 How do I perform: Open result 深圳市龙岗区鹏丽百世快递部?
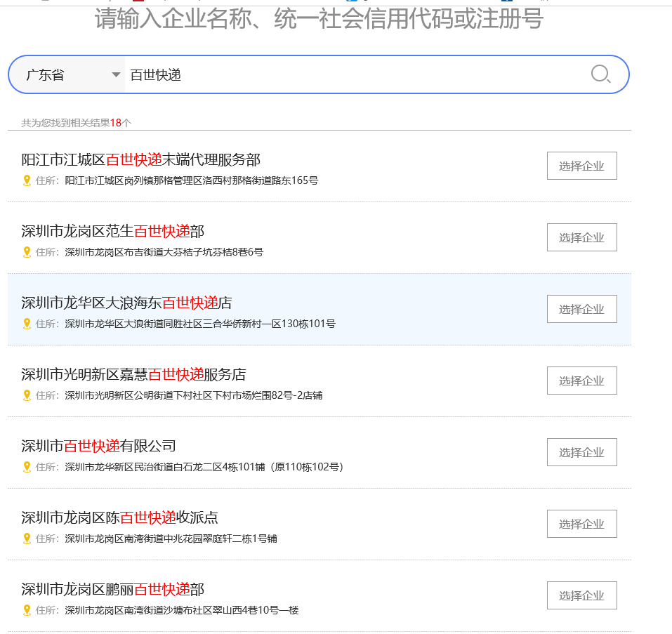(x=113, y=589)
